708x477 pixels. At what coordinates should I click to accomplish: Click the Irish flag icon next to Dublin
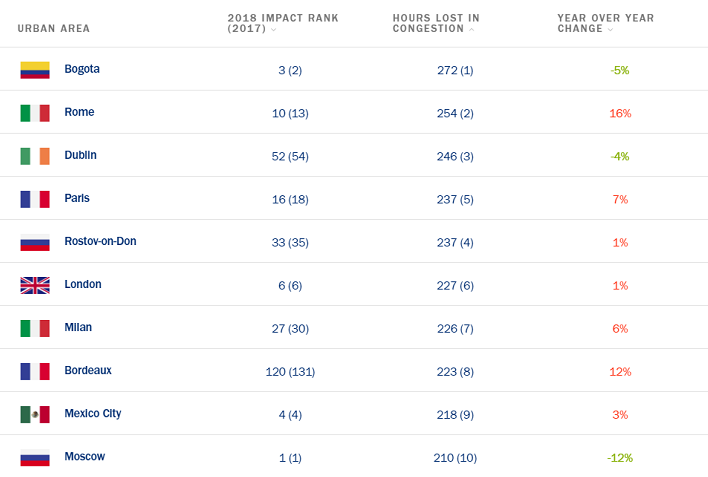(x=35, y=156)
